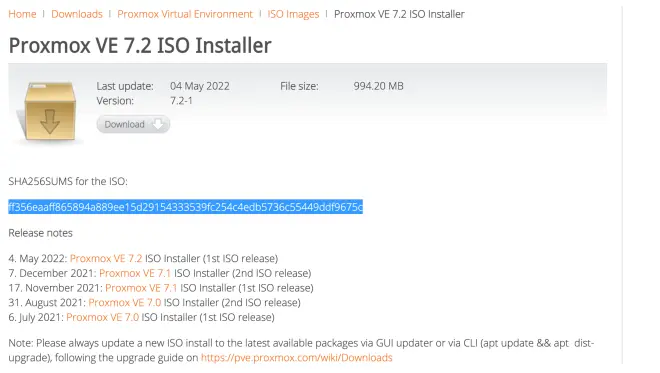The height and width of the screenshot is (373, 660).
Task: Open Proxmox VE 7.1 November 2021 link
Action: click(x=141, y=288)
